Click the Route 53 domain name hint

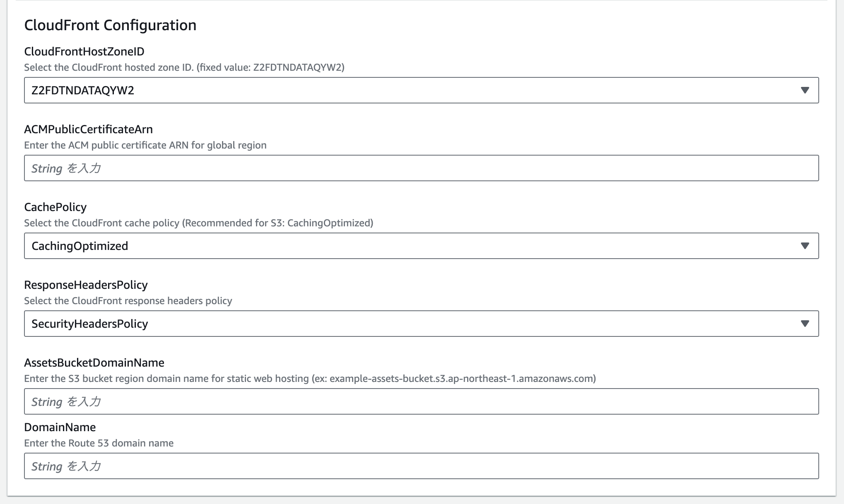pos(99,443)
